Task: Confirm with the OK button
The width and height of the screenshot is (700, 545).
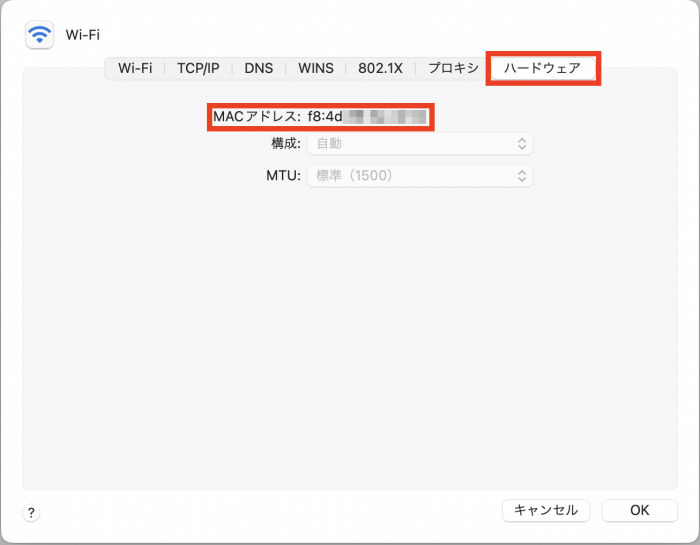Action: coord(639,510)
